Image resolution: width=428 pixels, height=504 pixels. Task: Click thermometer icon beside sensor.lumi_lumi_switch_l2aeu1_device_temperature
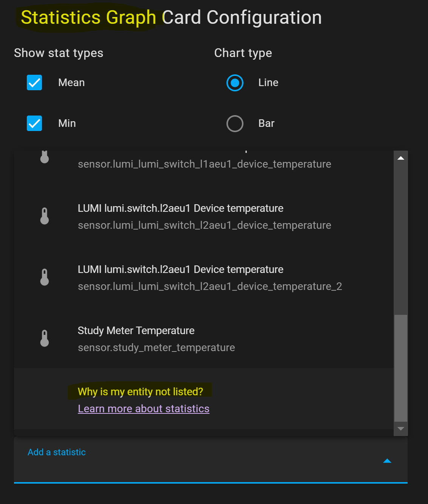point(45,216)
